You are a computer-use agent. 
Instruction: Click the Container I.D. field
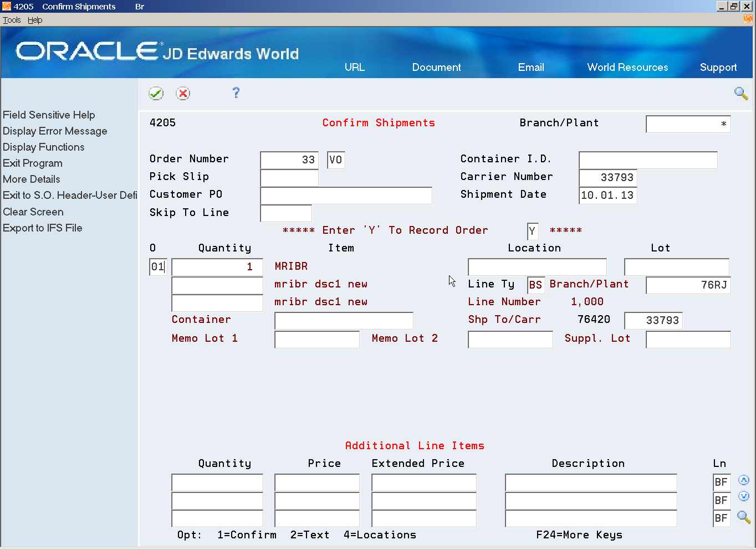648,160
